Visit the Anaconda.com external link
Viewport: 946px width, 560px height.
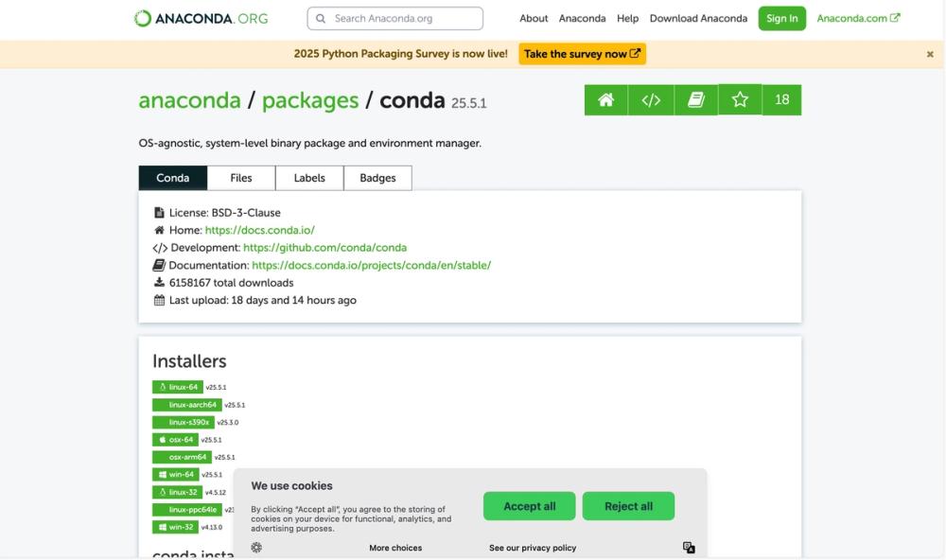[858, 19]
